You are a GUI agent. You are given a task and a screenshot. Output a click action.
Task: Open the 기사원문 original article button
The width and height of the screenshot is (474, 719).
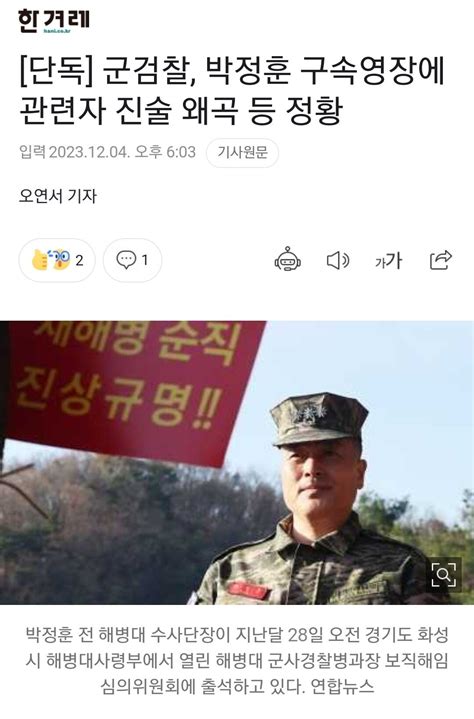coord(243,152)
